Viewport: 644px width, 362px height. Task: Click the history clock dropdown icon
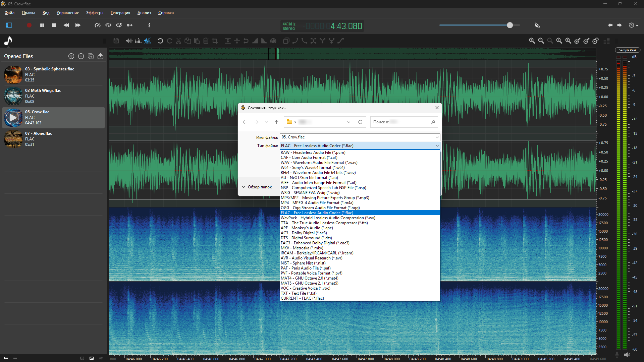click(x=633, y=25)
